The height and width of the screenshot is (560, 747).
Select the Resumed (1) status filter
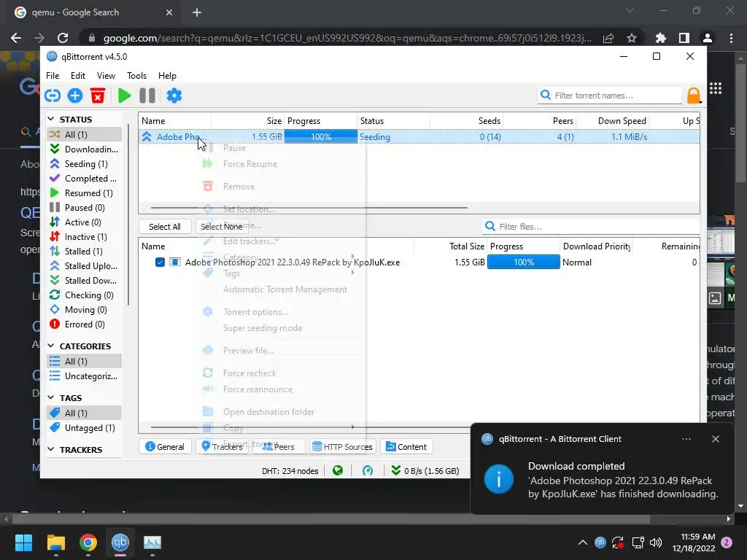[85, 193]
